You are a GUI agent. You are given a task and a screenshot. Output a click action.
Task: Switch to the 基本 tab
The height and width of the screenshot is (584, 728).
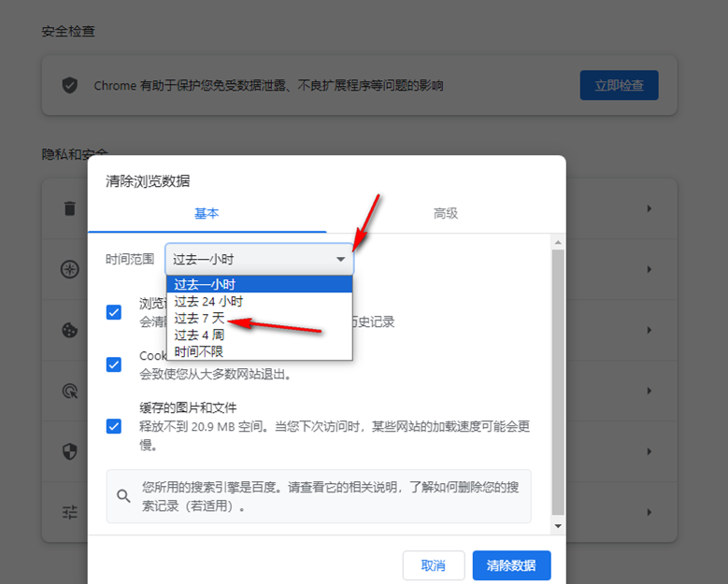(x=207, y=214)
